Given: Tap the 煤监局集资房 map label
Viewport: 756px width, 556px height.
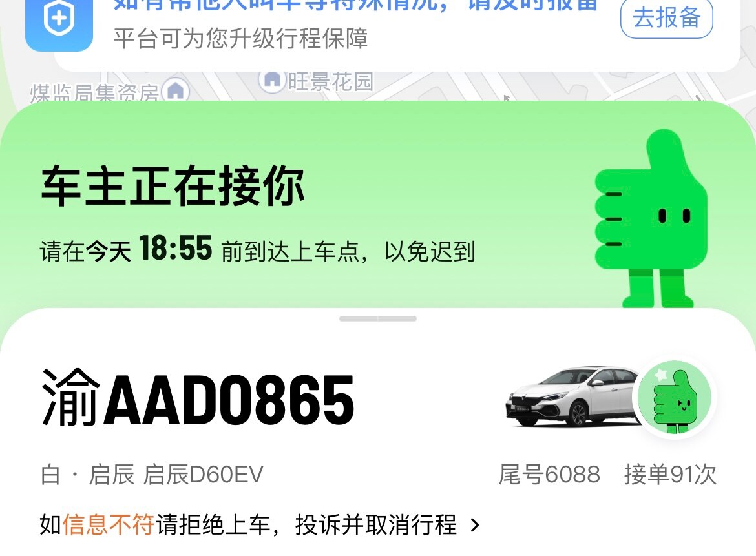Looking at the screenshot, I should (94, 92).
